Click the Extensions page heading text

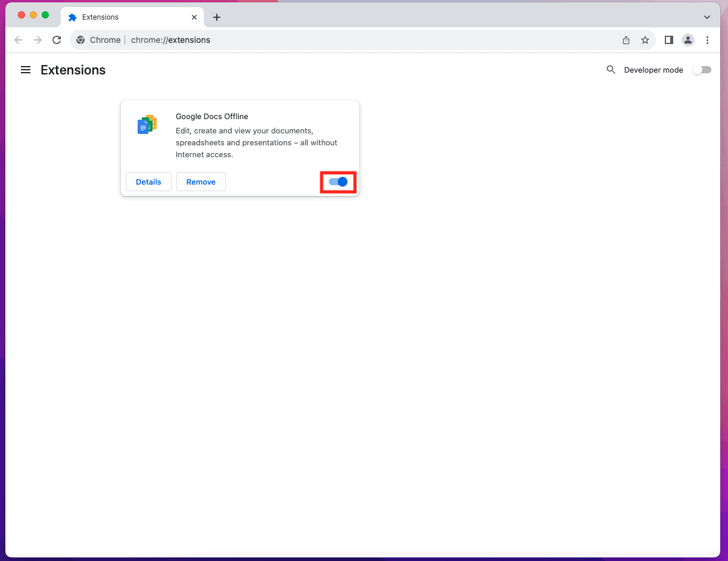(73, 70)
